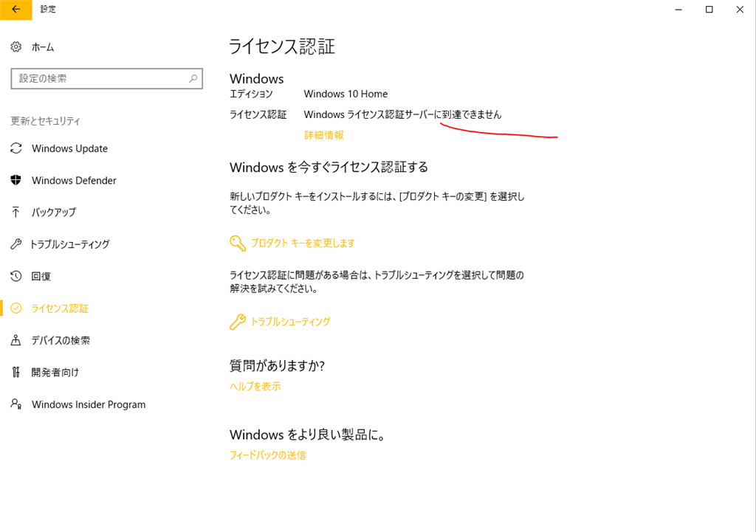Go back using the arrow button
The image size is (756, 532).
(16, 10)
